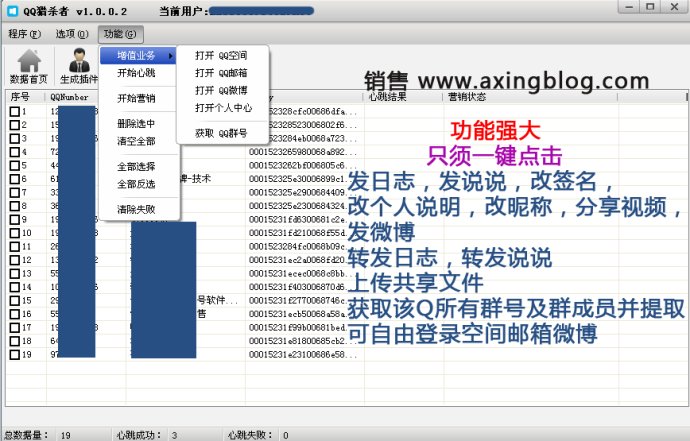This screenshot has width=690, height=441.
Task: Tick the checkbox for row 2
Action: pyautogui.click(x=15, y=125)
